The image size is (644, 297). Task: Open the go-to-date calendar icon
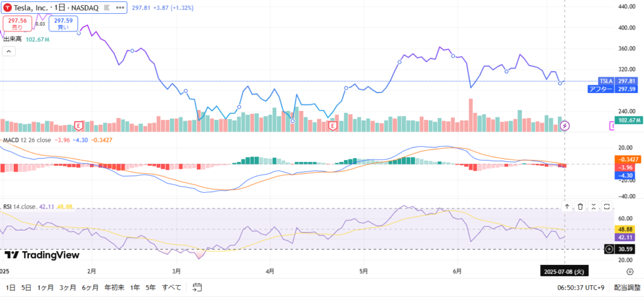(x=197, y=287)
